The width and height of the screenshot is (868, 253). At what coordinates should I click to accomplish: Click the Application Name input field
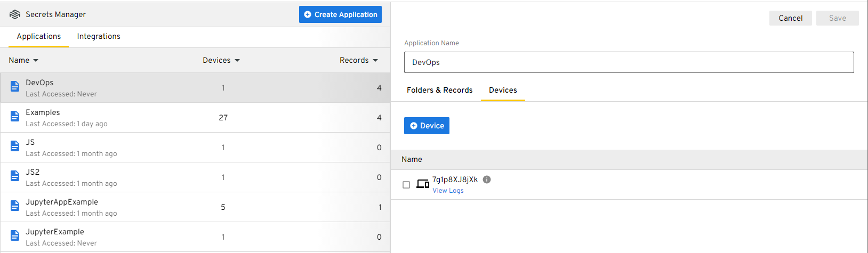point(629,62)
